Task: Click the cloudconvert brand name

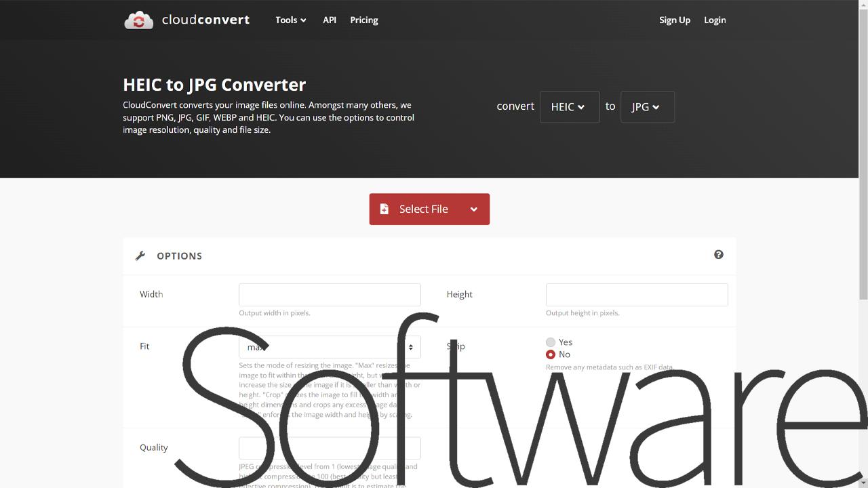Action: (x=205, y=20)
